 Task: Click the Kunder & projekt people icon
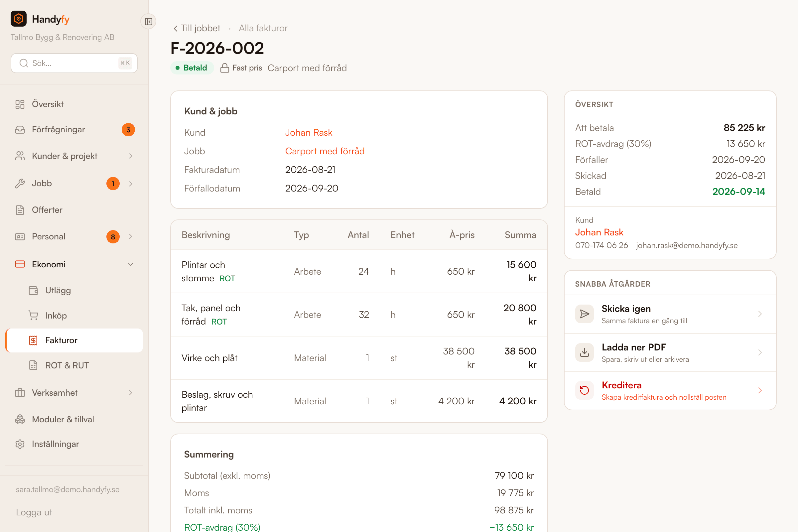point(20,156)
